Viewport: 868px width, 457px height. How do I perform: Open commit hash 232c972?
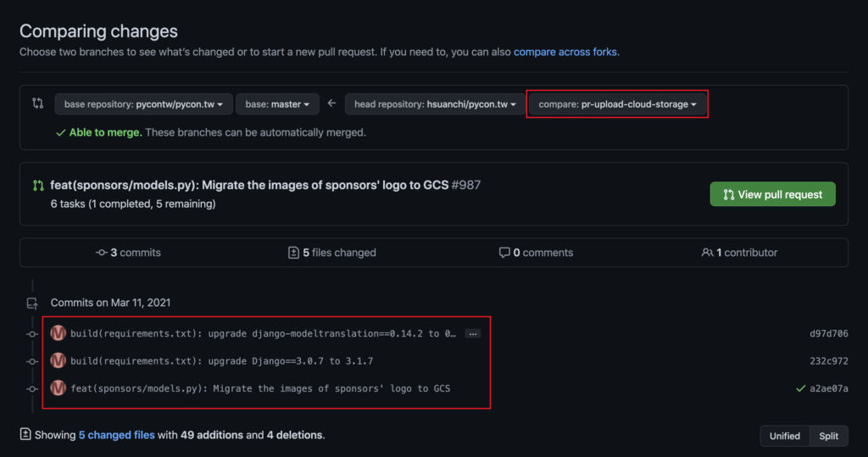click(829, 361)
